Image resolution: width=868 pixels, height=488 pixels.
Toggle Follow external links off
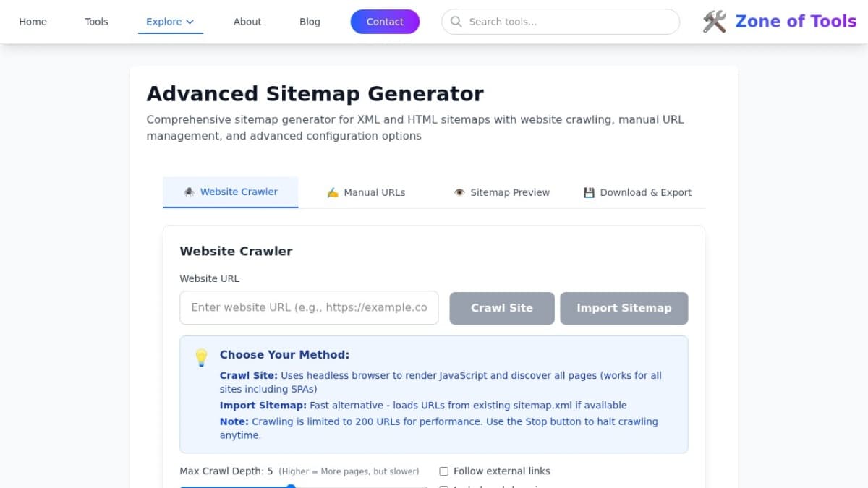coord(443,471)
